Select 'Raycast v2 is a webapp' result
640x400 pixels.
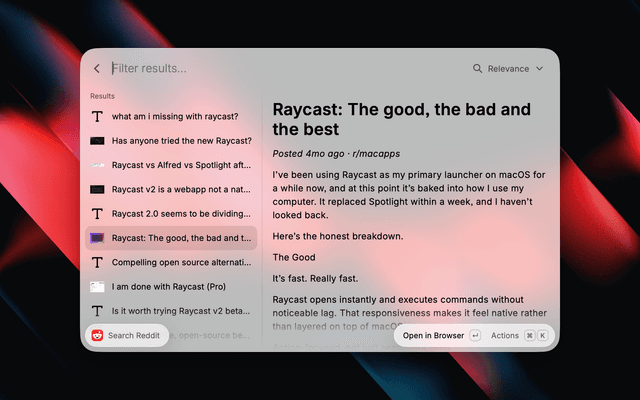coord(171,189)
